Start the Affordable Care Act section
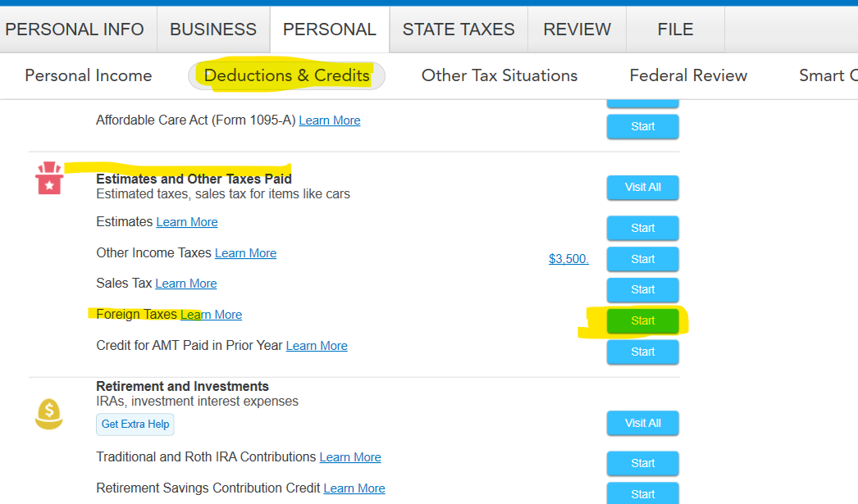Image resolution: width=858 pixels, height=504 pixels. click(x=643, y=126)
